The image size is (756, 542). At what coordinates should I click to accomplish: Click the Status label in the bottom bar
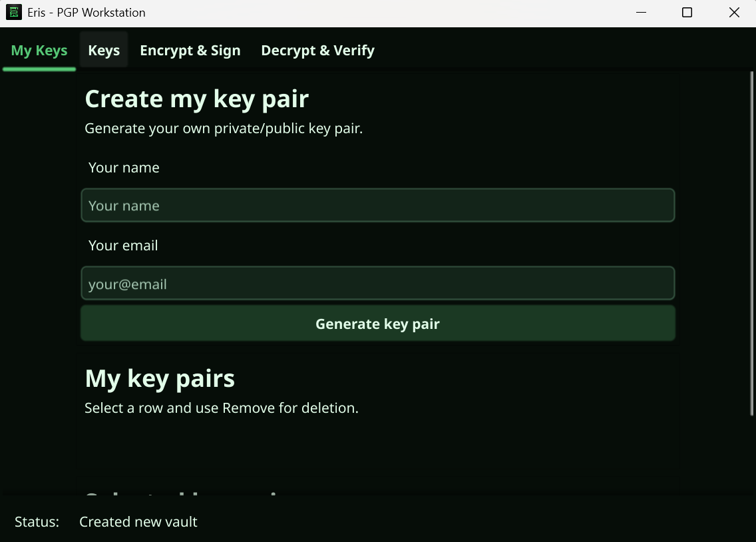[x=37, y=522]
